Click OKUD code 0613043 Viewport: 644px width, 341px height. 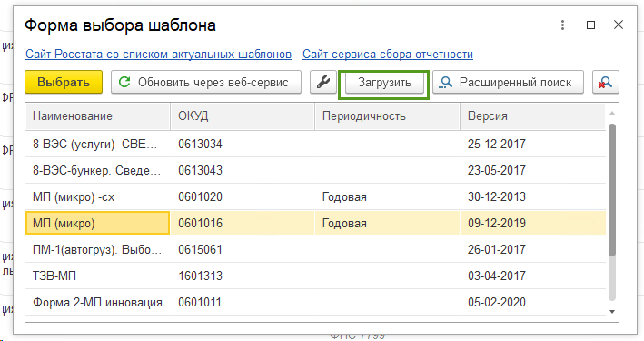click(200, 170)
